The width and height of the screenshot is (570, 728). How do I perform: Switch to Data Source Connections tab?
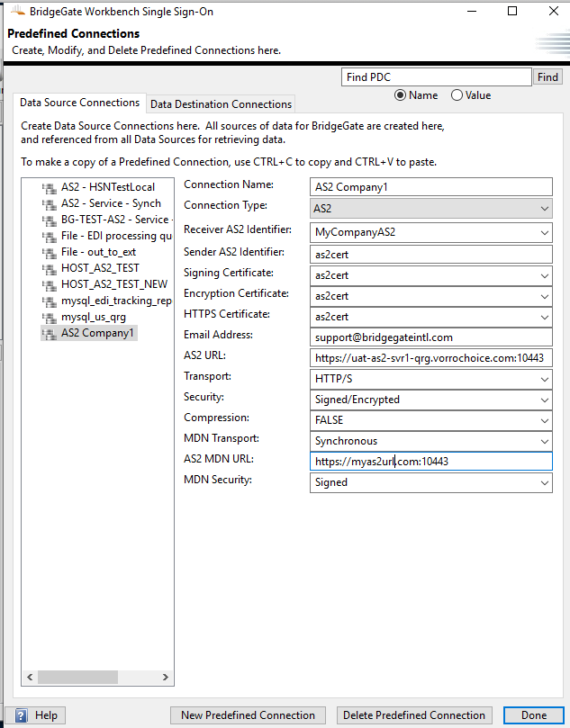(x=79, y=103)
